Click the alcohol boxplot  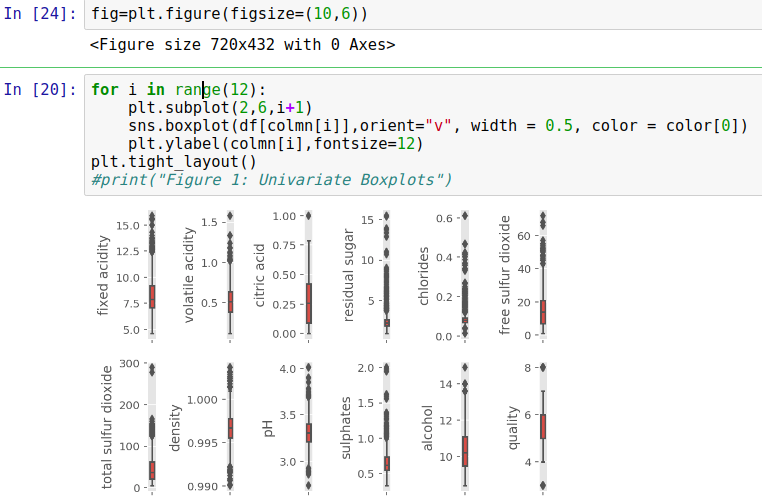click(x=465, y=426)
